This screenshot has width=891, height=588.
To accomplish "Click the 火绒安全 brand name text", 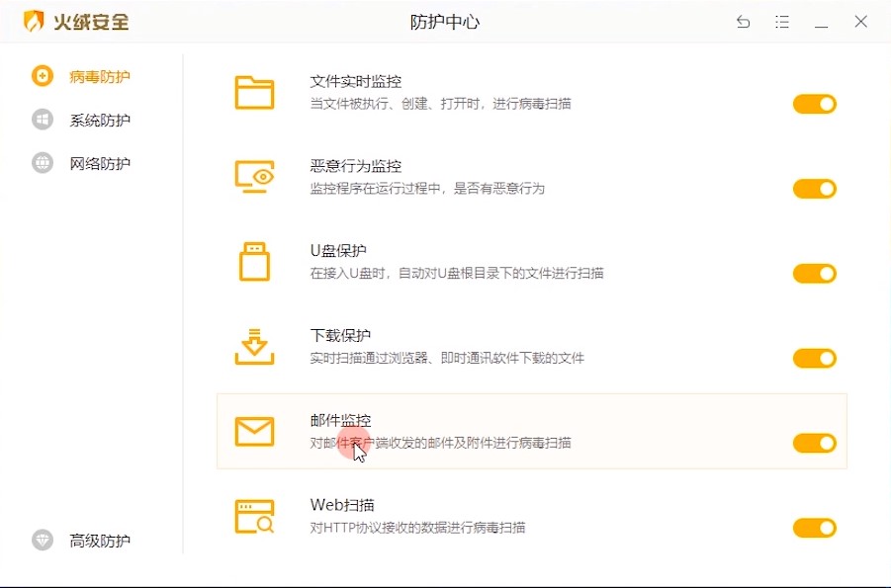I will tap(91, 22).
